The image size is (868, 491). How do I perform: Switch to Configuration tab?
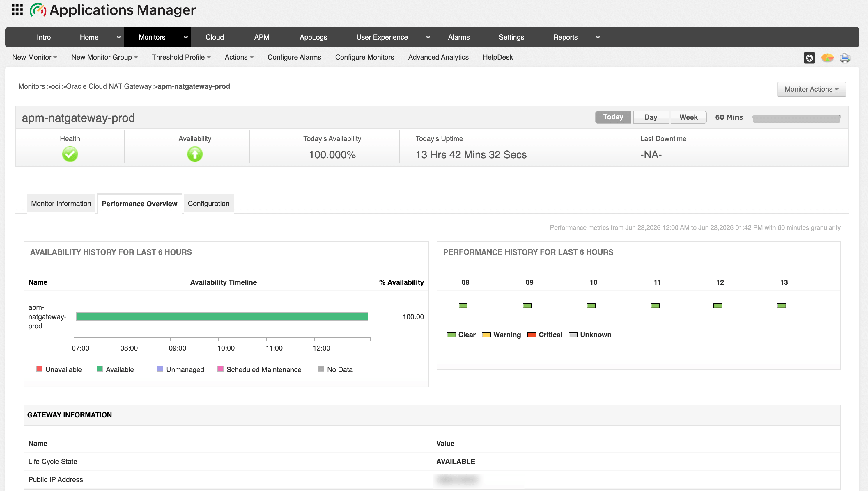point(208,203)
